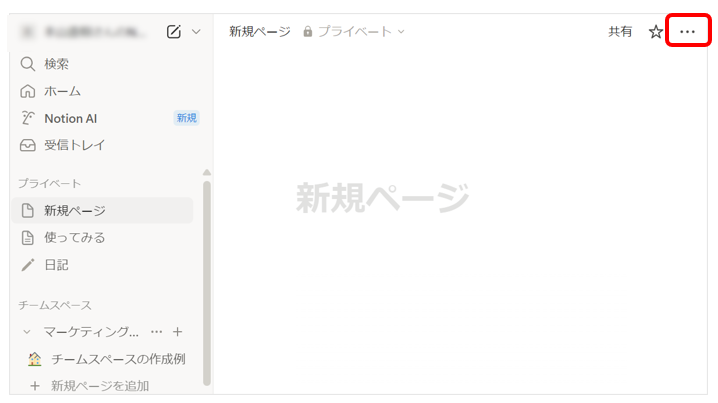This screenshot has height=403, width=718.
Task: Go to Home via the house icon
Action: pyautogui.click(x=28, y=91)
